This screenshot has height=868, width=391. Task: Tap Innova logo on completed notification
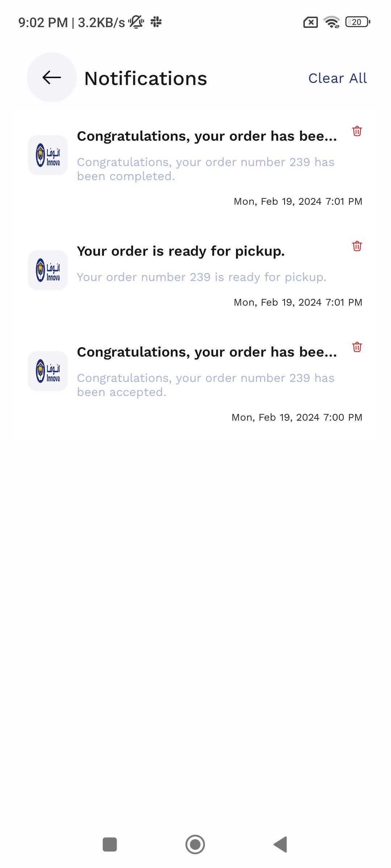coord(48,155)
